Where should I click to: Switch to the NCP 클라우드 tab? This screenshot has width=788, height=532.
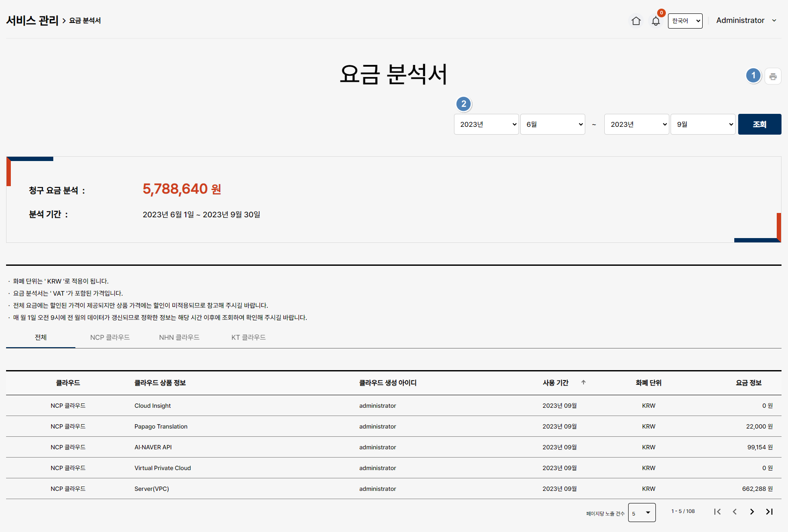click(110, 337)
